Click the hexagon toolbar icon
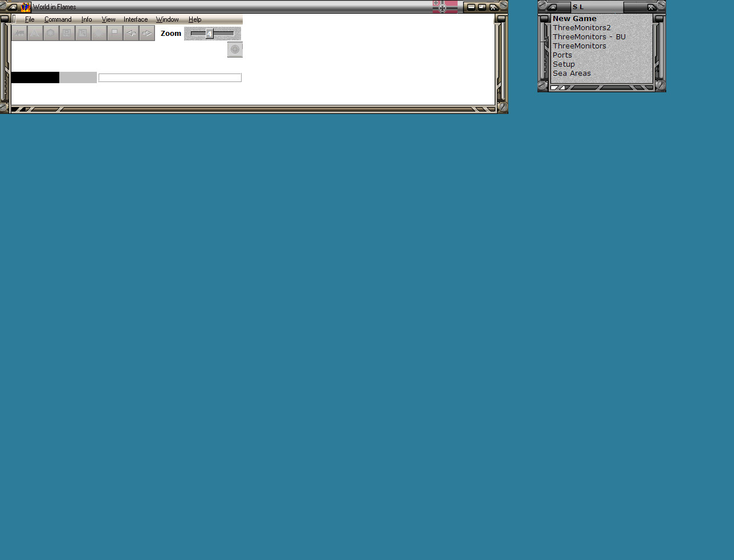This screenshot has height=560, width=734. click(51, 33)
